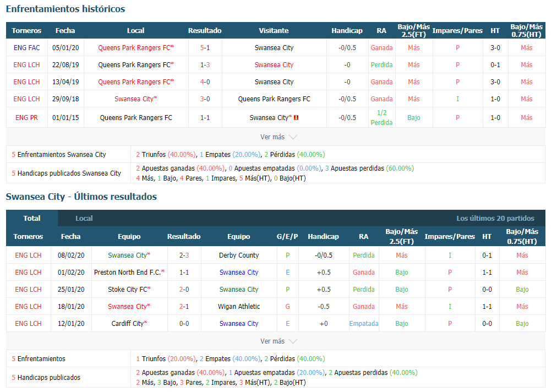
Task: Click Derby County team in 08/02/20 row
Action: [239, 255]
